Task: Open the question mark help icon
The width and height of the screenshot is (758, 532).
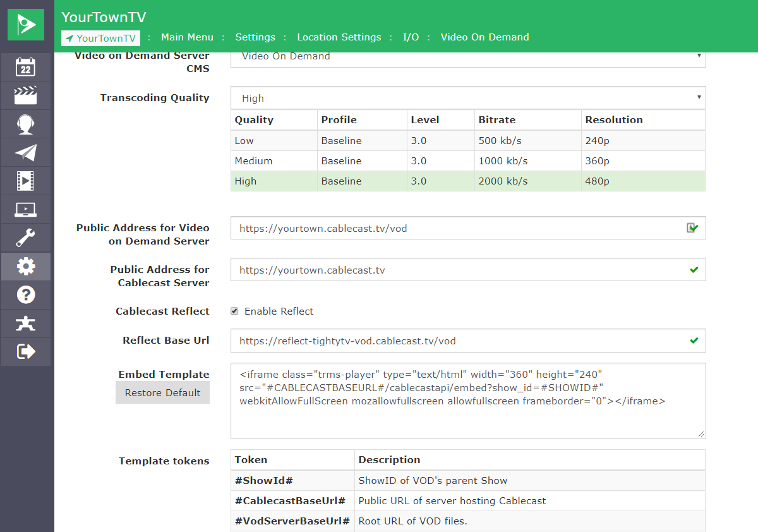Action: (x=26, y=294)
